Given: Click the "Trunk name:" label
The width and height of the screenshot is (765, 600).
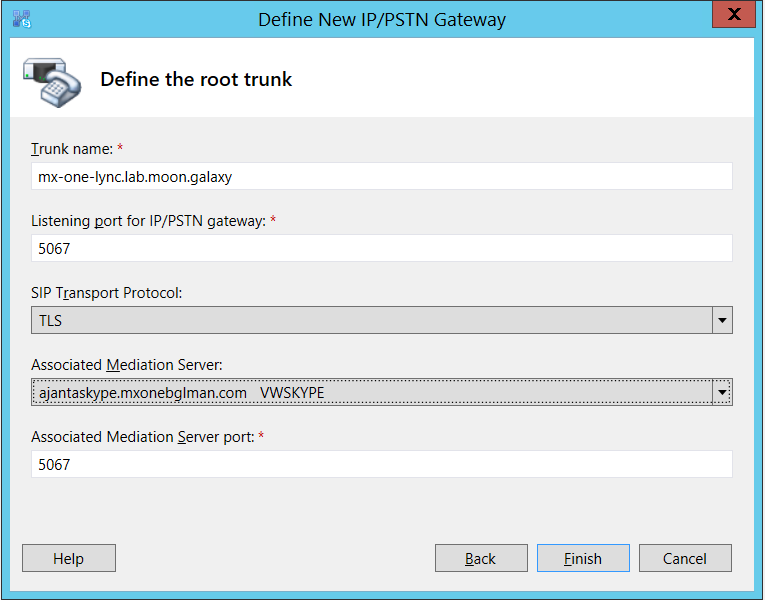Looking at the screenshot, I should (x=72, y=149).
